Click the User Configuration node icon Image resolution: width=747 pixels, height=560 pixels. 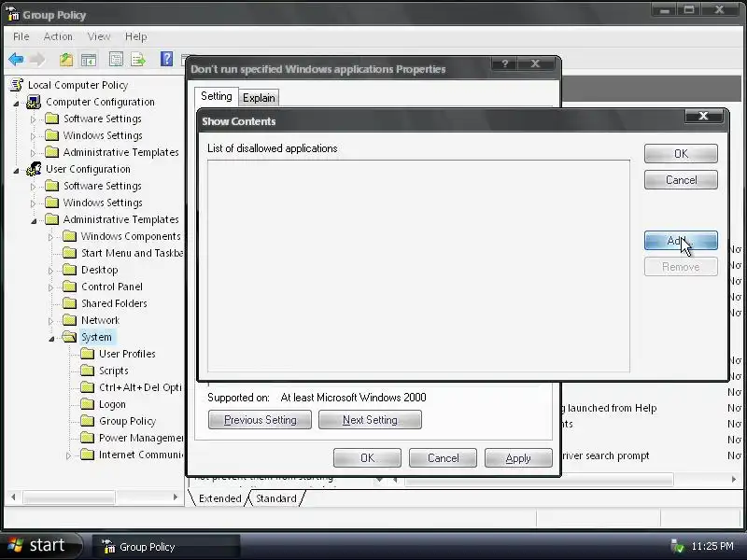coord(34,169)
